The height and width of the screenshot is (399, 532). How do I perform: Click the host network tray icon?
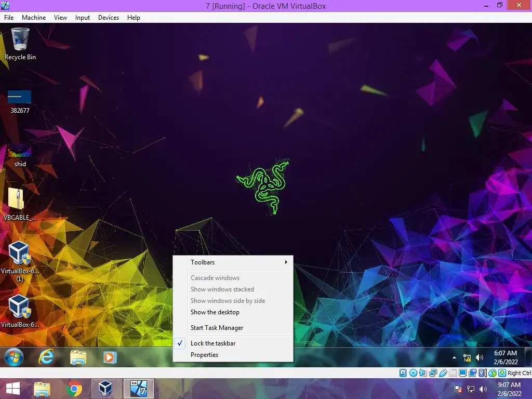point(471,389)
